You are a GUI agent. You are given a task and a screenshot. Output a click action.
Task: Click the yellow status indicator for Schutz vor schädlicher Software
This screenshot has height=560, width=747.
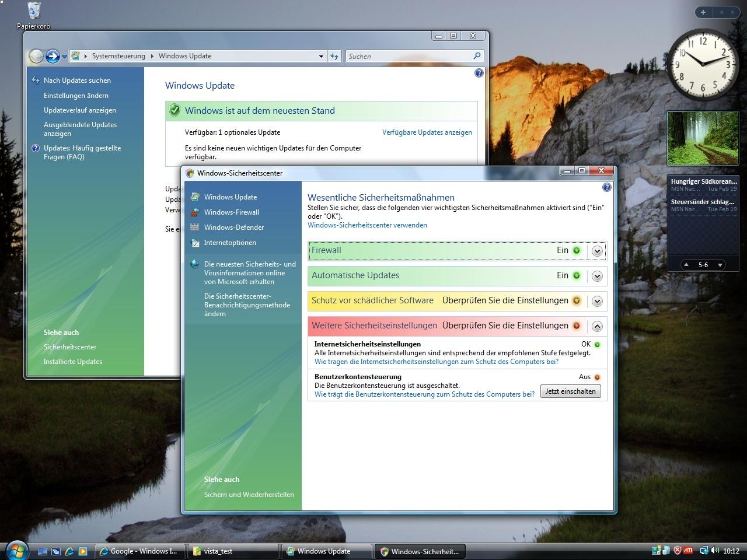click(577, 300)
